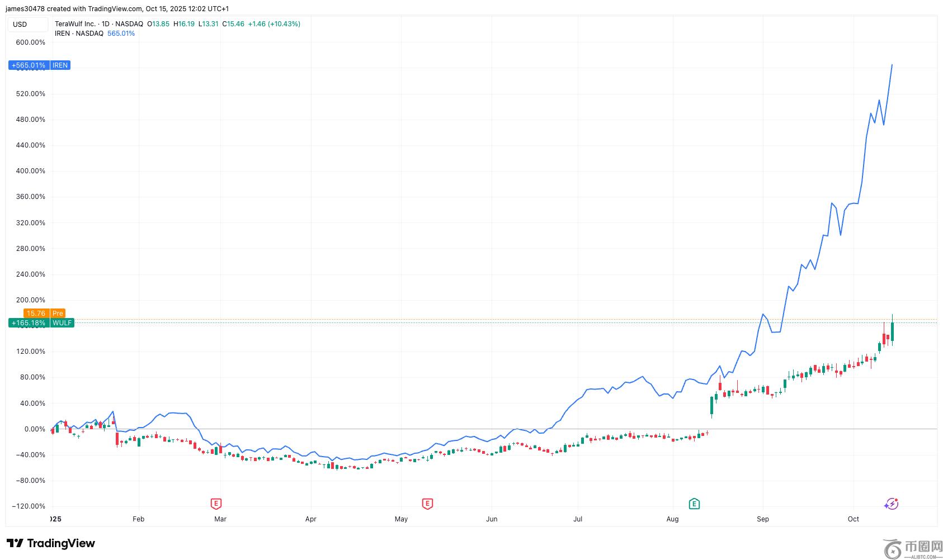
Task: Click the blue IREN axis price tag
Action: [39, 65]
